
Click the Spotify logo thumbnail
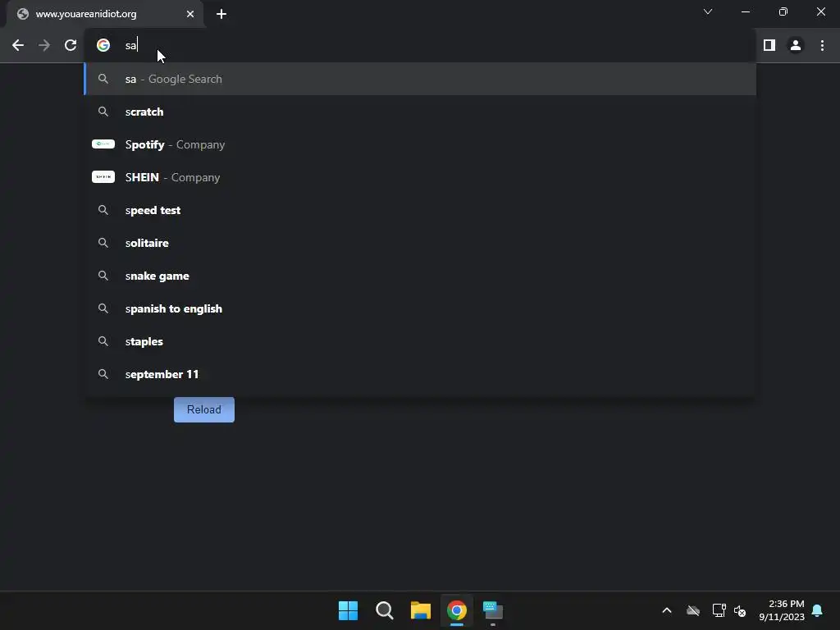click(103, 144)
